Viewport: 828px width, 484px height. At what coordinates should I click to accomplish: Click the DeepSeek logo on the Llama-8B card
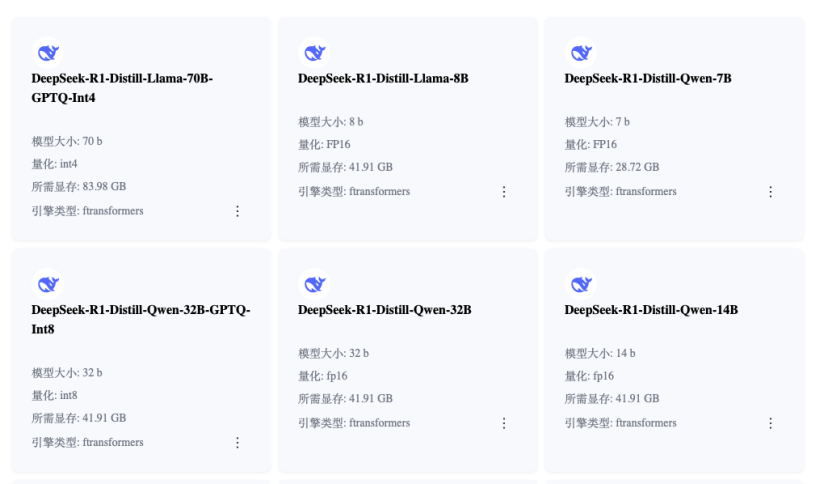(314, 53)
